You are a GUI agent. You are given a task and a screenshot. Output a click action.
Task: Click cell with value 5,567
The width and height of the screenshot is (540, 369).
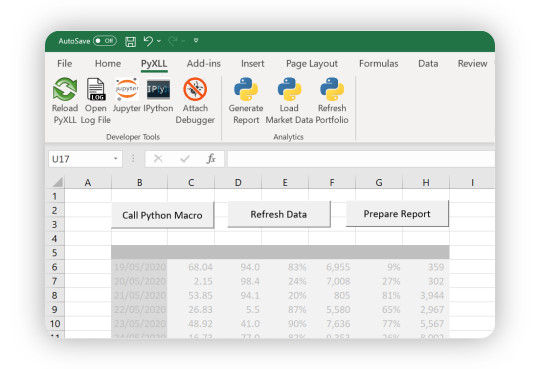click(426, 324)
